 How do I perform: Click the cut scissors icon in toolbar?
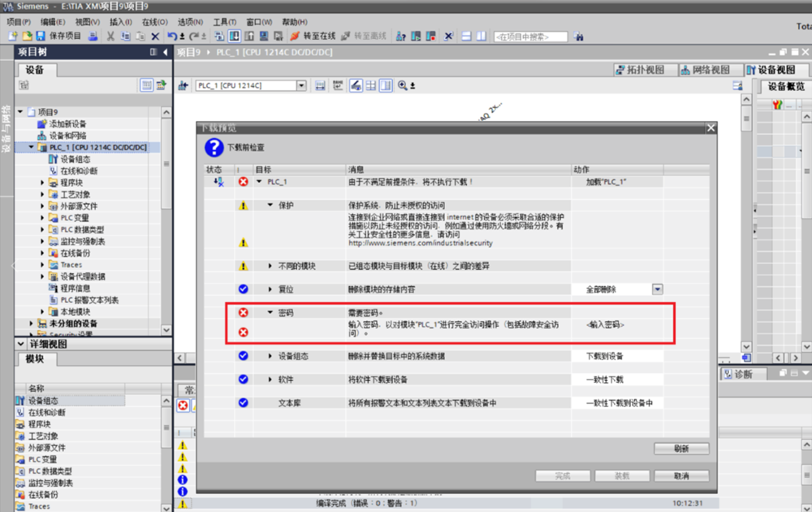click(x=110, y=37)
